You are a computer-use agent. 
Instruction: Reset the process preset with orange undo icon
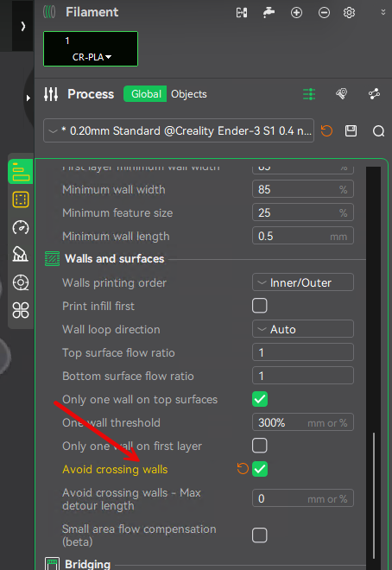click(x=326, y=131)
